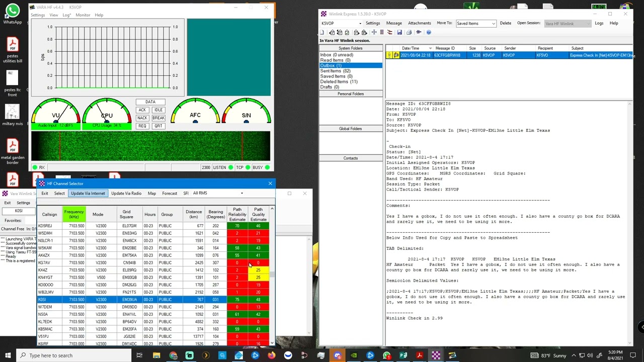Open WhatsApp from the desktop shortcut
Viewport: 644px width, 362px height.
12,14
